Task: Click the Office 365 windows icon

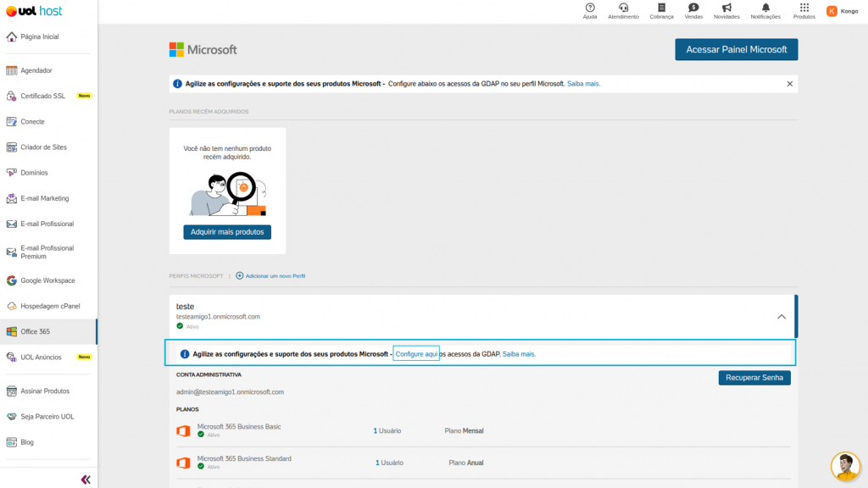Action: tap(12, 332)
